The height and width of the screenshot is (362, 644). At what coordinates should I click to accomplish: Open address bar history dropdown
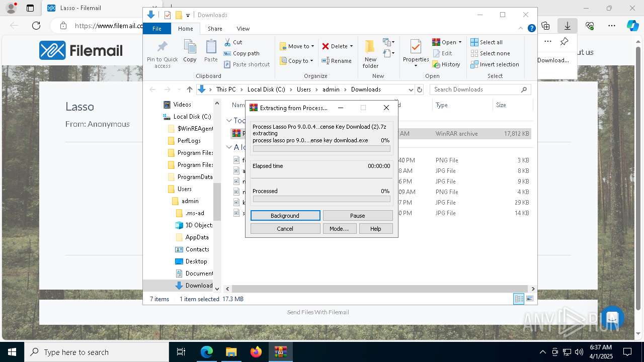(411, 89)
